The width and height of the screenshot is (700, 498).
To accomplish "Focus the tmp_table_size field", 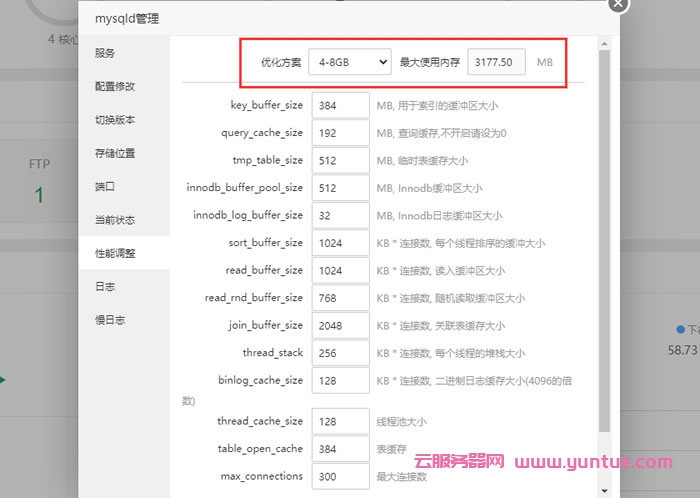I will [340, 160].
